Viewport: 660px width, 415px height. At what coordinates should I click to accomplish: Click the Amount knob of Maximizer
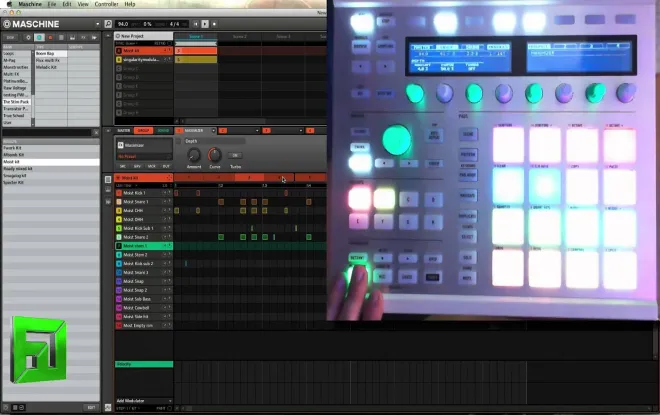point(194,155)
